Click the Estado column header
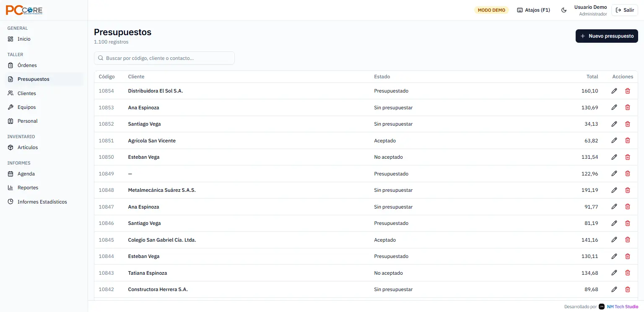The height and width of the screenshot is (312, 644). (x=382, y=77)
